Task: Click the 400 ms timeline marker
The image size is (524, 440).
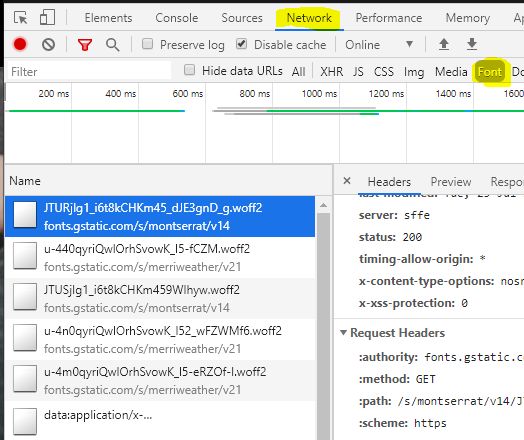Action: pyautogui.click(x=121, y=94)
